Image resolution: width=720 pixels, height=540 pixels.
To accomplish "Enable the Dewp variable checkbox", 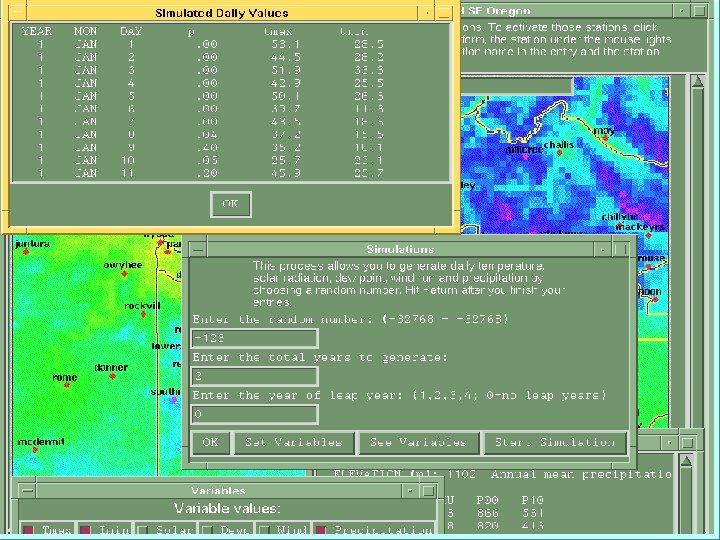I will pos(207,530).
